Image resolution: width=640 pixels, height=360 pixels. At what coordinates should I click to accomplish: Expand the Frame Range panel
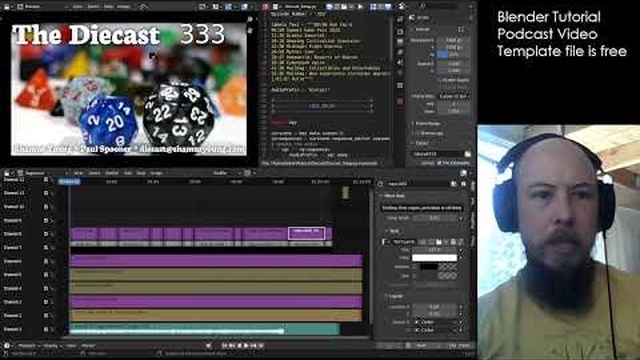pos(427,123)
